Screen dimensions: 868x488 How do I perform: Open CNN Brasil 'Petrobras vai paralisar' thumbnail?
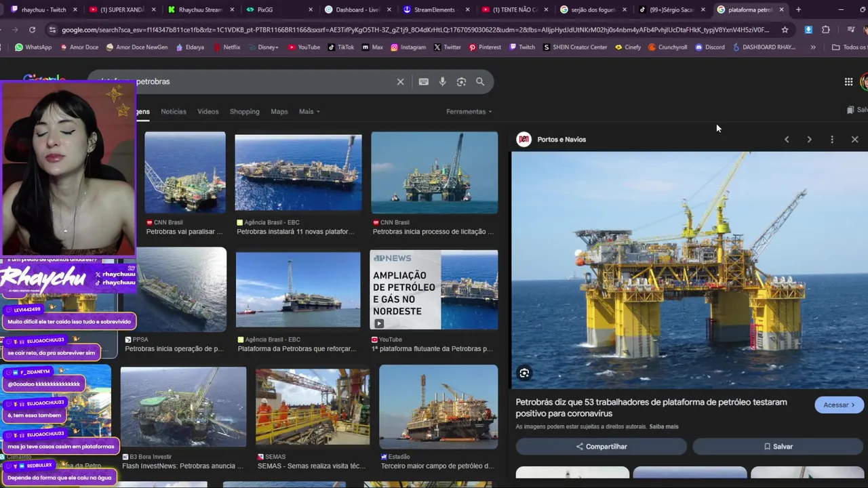[x=185, y=172]
